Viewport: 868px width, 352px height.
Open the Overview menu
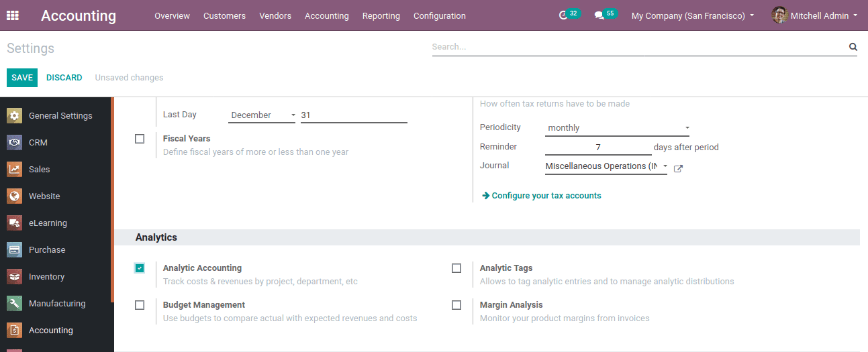click(172, 15)
